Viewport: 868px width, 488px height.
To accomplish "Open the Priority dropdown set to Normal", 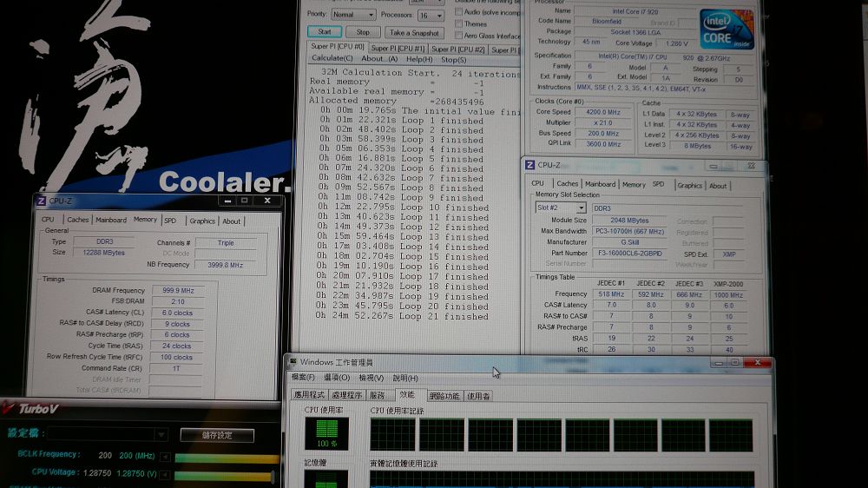I will coord(353,15).
